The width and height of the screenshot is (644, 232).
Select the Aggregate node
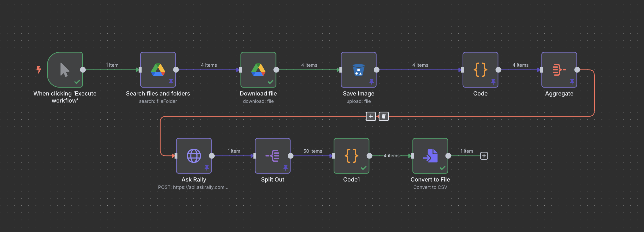coord(559,70)
